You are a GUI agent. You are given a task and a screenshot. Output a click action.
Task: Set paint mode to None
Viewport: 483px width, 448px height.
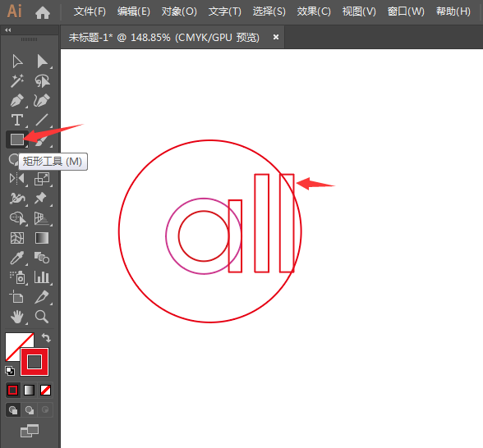pyautogui.click(x=46, y=391)
